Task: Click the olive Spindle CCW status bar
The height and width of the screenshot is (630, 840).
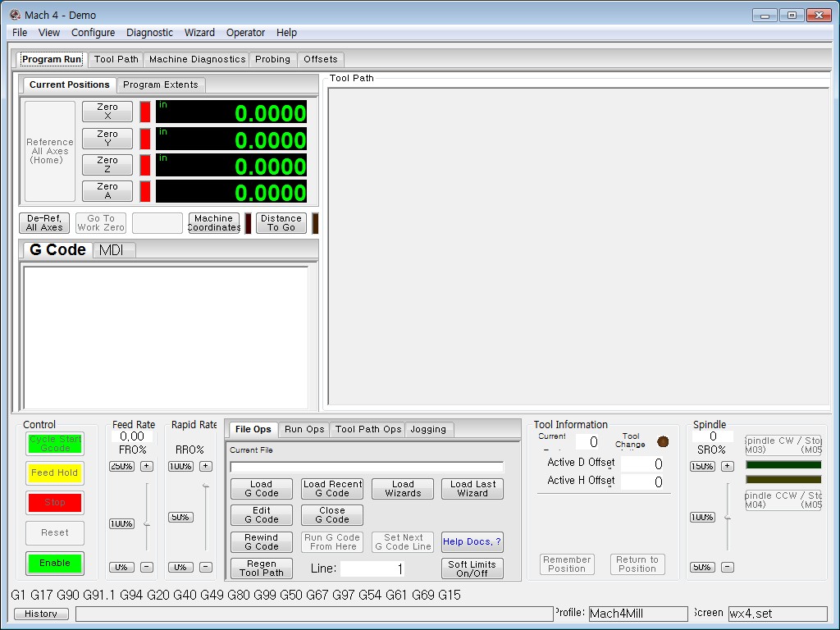Action: coord(783,479)
